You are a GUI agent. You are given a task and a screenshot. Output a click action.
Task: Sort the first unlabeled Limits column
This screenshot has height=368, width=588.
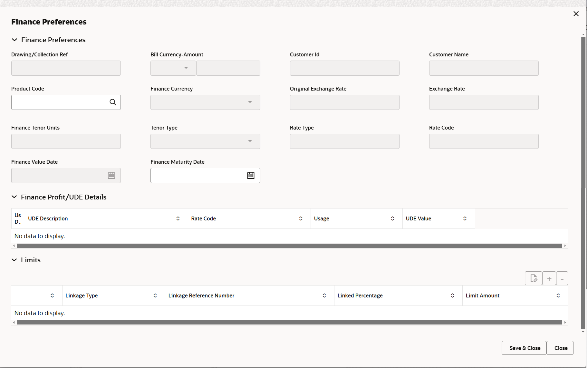pyautogui.click(x=52, y=295)
